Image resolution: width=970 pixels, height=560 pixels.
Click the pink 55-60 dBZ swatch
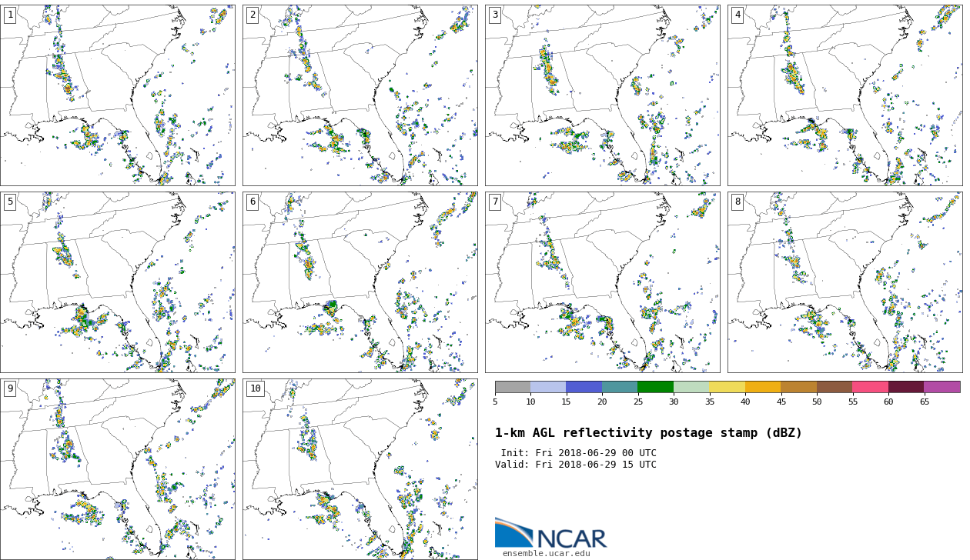coord(870,387)
